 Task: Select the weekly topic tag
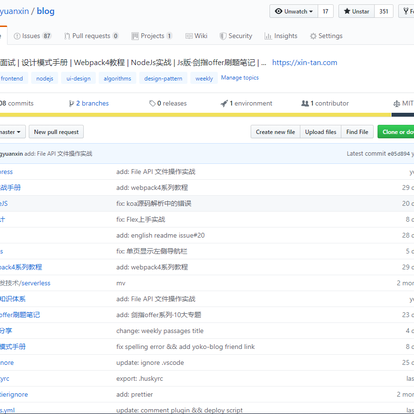click(204, 79)
